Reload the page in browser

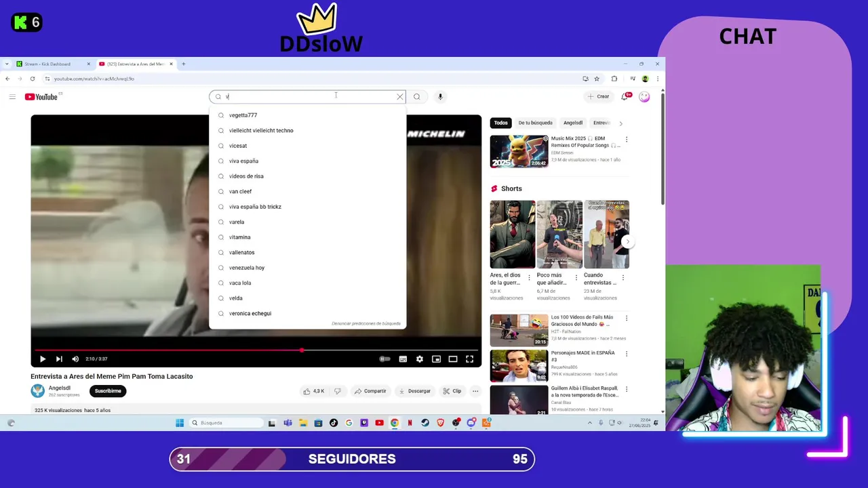32,79
